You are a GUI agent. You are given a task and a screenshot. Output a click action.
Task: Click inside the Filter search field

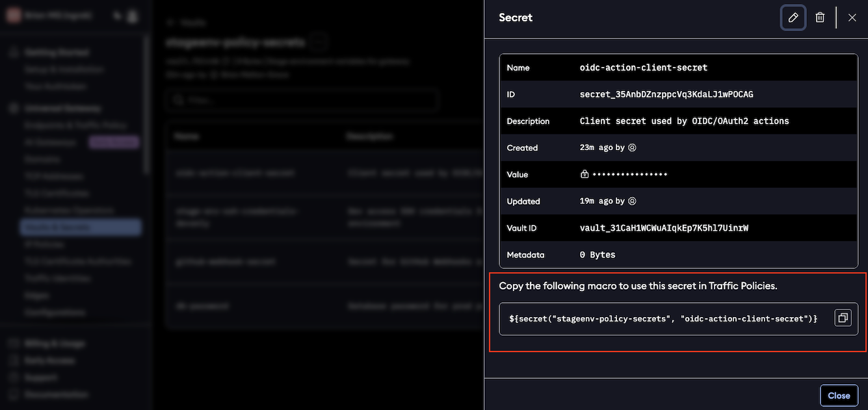pos(302,99)
